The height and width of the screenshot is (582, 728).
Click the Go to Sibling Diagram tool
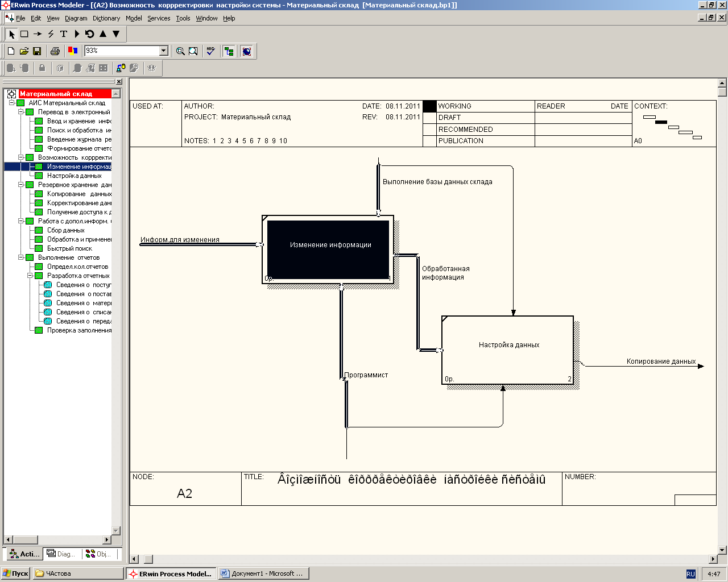coord(90,34)
